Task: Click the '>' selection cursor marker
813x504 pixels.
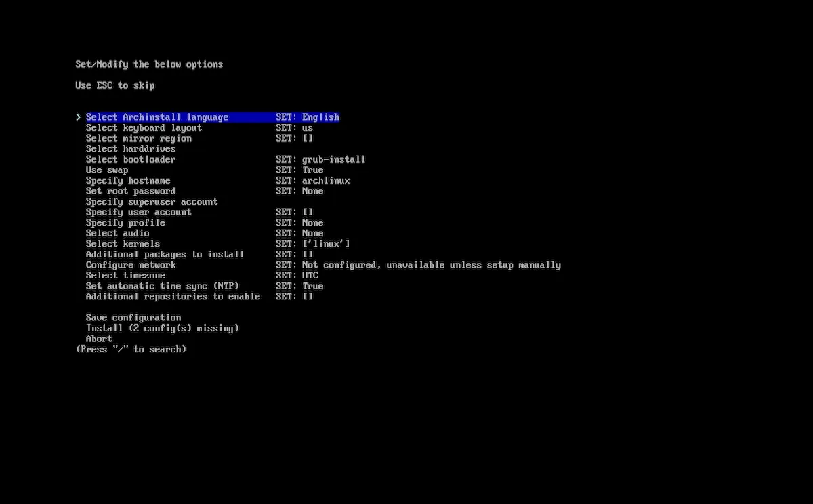Action: (x=79, y=117)
